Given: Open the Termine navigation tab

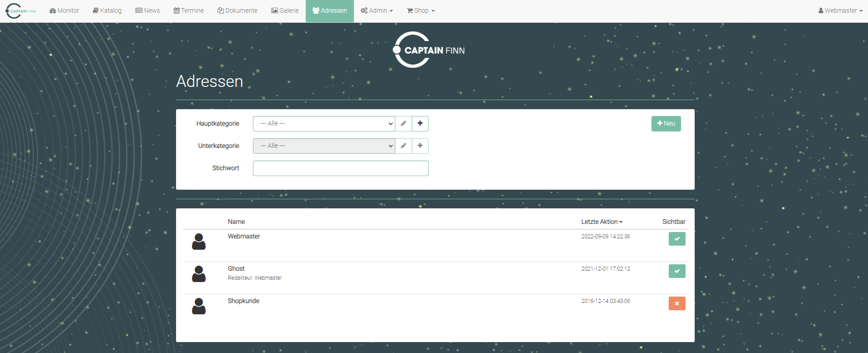Looking at the screenshot, I should coord(189,11).
